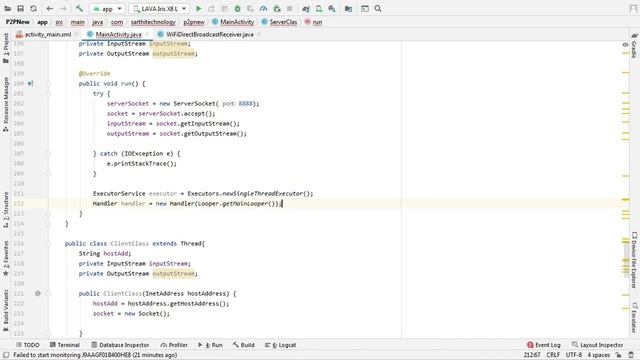The width and height of the screenshot is (640, 360).
Task: Open SDK Manager icon
Action: [x=332, y=9]
